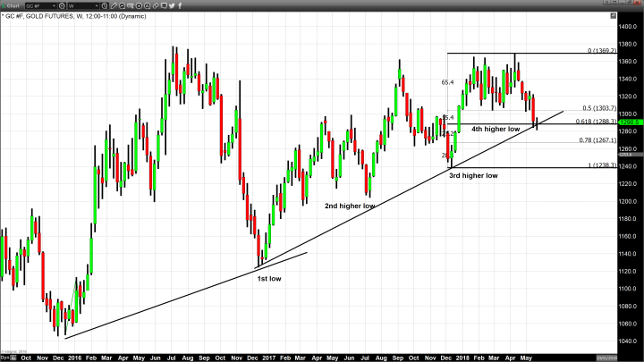The width and height of the screenshot is (644, 362).
Task: Click the symbol lookup icon beside GC #F
Action: click(62, 5)
